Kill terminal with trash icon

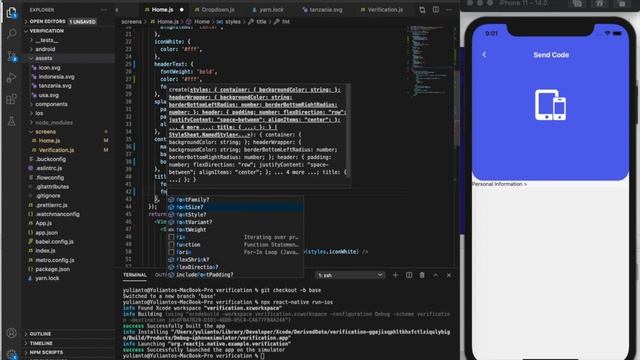422,275
